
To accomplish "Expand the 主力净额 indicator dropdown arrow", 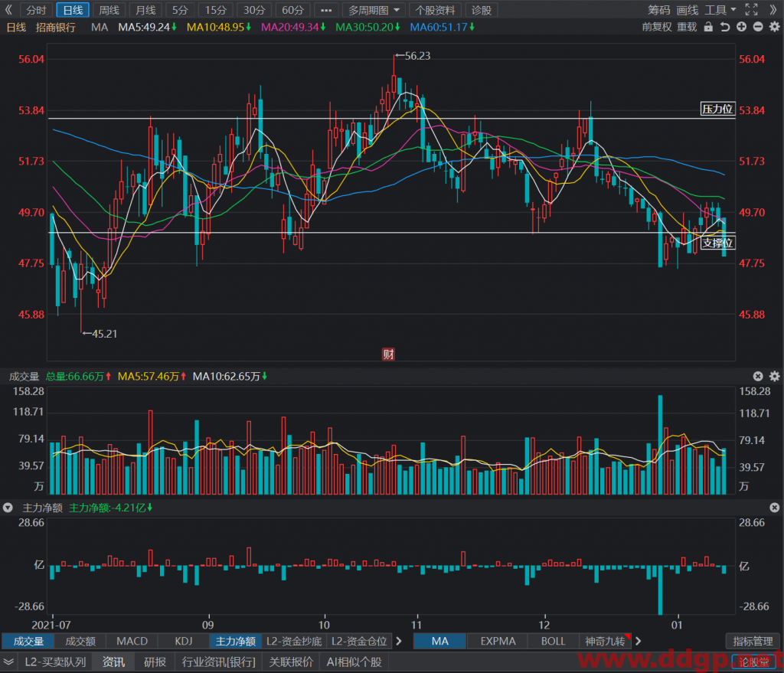I will point(8,508).
